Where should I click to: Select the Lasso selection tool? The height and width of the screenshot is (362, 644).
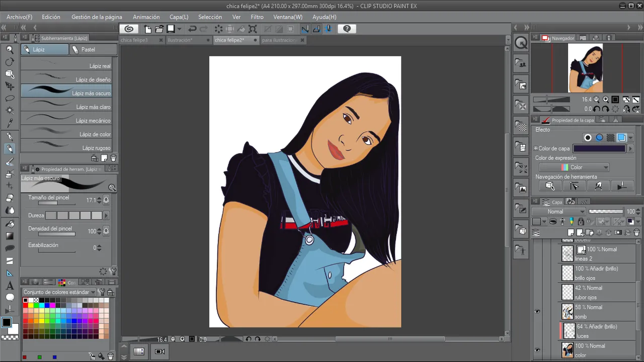[10, 99]
